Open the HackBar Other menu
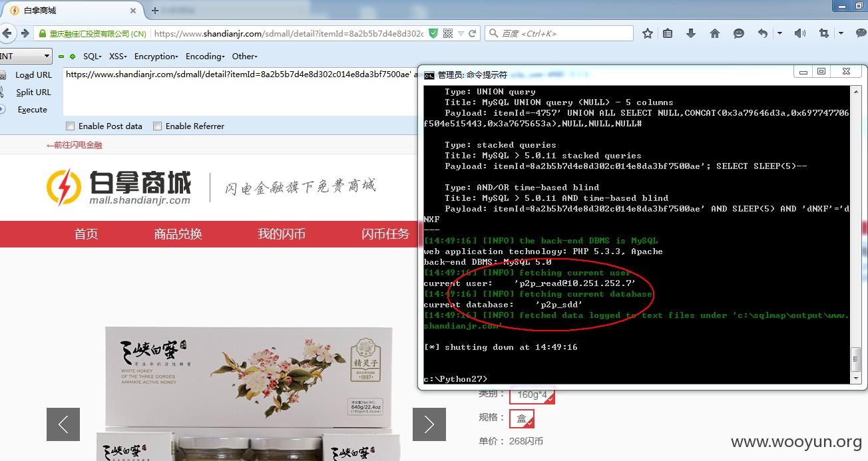This screenshot has width=868, height=461. pos(244,57)
